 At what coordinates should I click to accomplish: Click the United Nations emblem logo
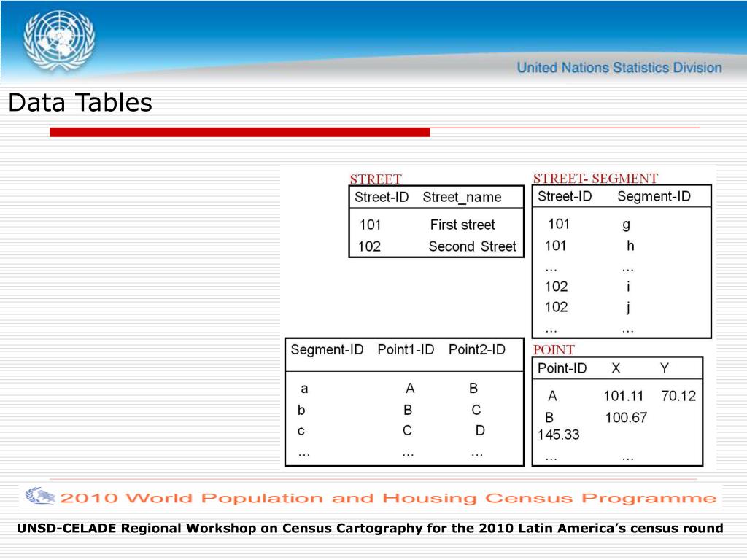(x=59, y=41)
